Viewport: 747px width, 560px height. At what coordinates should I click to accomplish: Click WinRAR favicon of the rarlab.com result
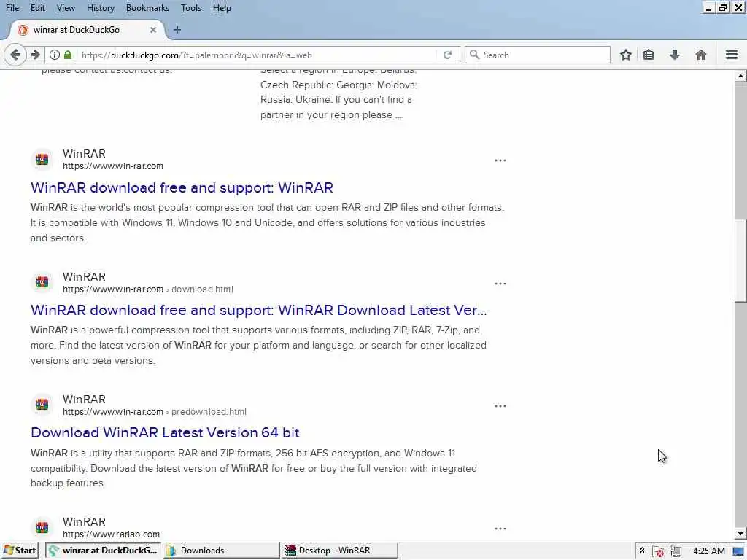(42, 527)
